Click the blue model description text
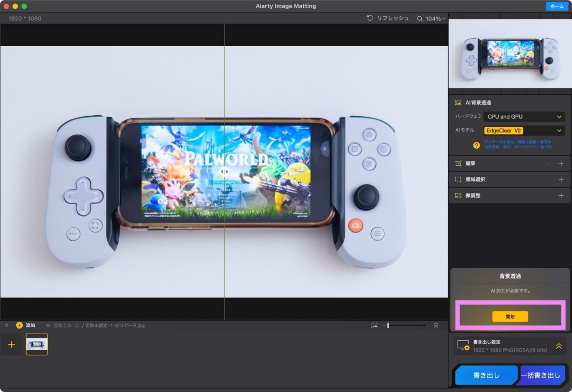Image resolution: width=572 pixels, height=392 pixels. pos(518,144)
